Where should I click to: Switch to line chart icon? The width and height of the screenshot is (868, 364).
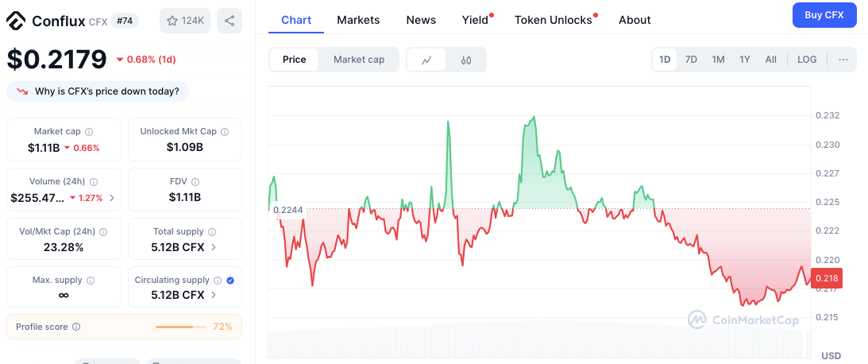click(x=426, y=60)
